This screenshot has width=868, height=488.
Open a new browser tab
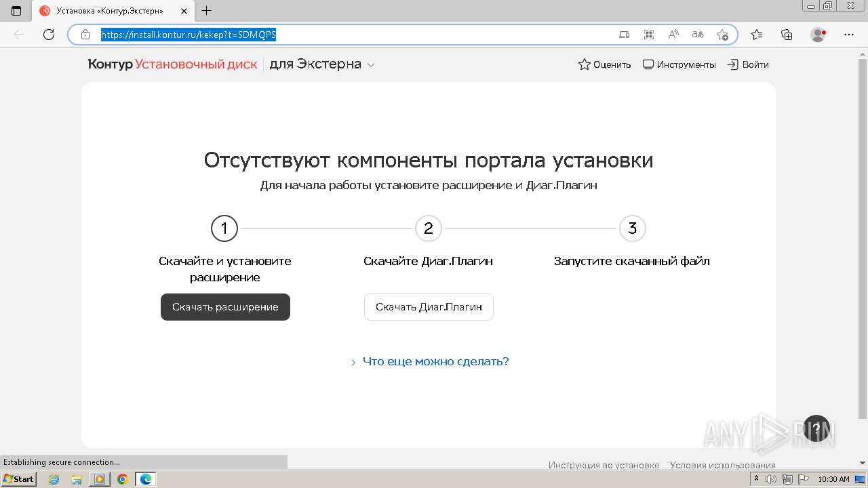[207, 11]
